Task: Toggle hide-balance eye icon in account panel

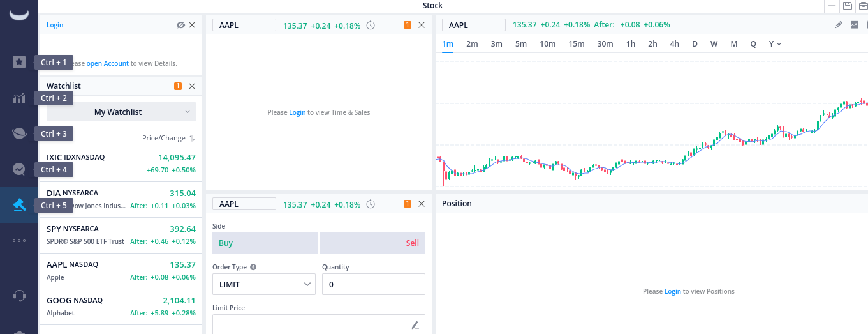Action: point(180,25)
